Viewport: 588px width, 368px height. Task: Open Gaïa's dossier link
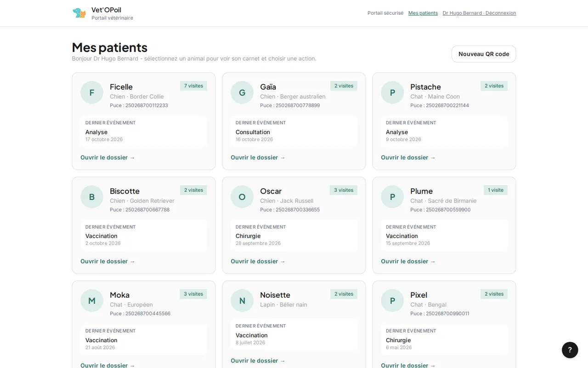(258, 157)
